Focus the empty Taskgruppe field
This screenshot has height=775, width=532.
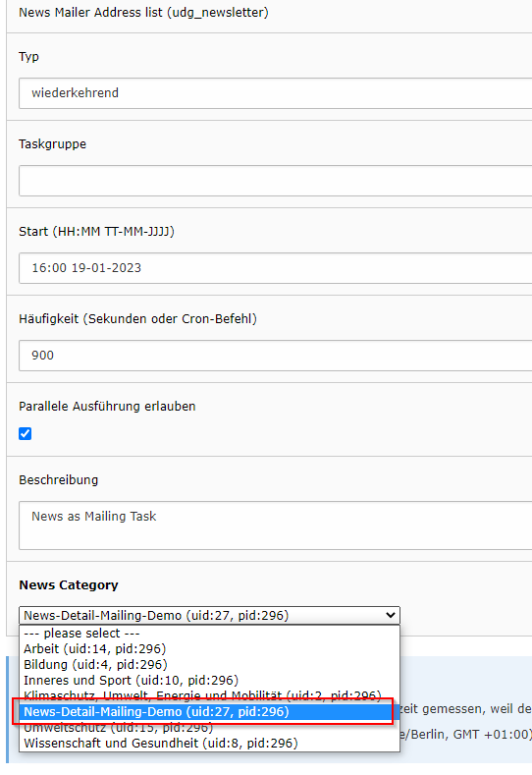coord(275,181)
